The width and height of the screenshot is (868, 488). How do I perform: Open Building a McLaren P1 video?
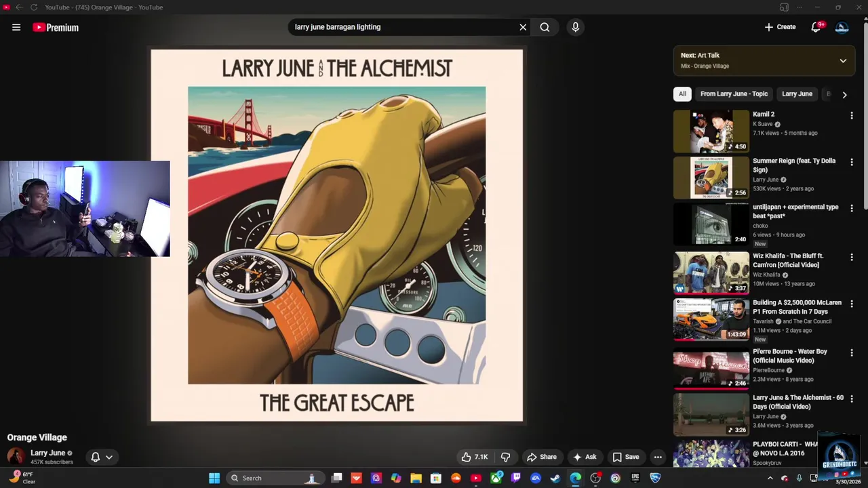(797, 307)
